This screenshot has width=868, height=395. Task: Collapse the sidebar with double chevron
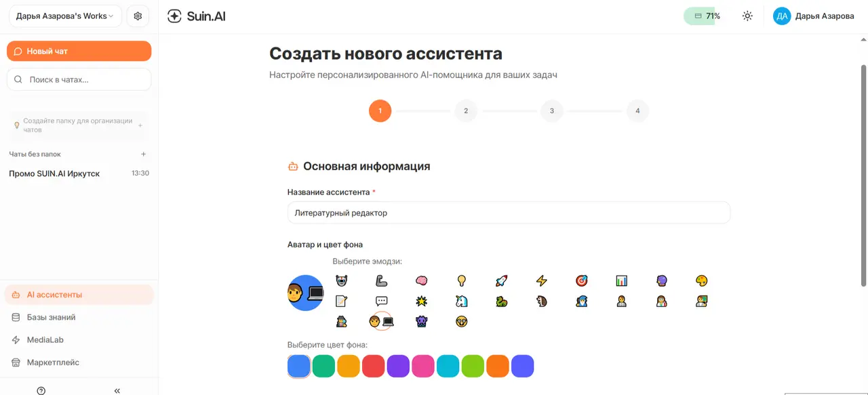click(x=117, y=390)
